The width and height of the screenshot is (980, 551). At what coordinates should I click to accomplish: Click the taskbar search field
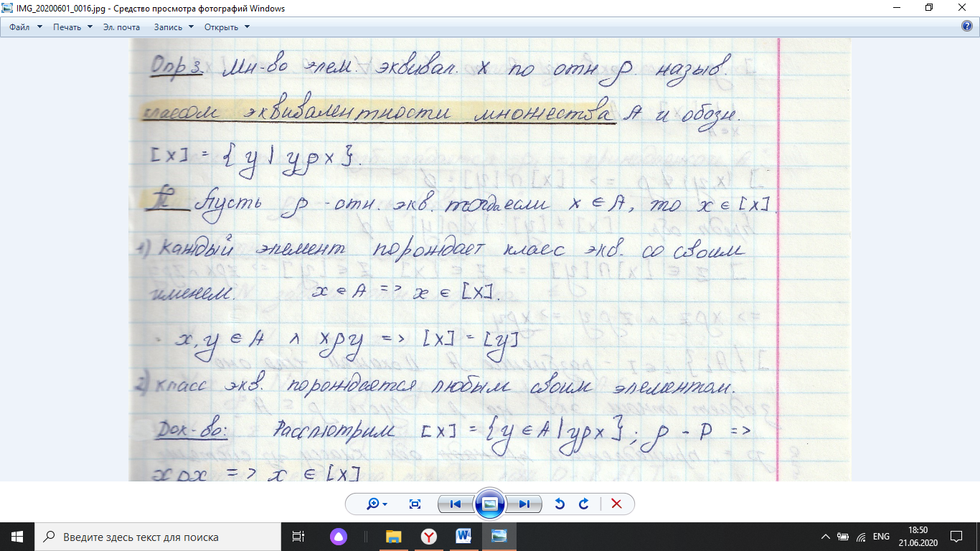[158, 537]
